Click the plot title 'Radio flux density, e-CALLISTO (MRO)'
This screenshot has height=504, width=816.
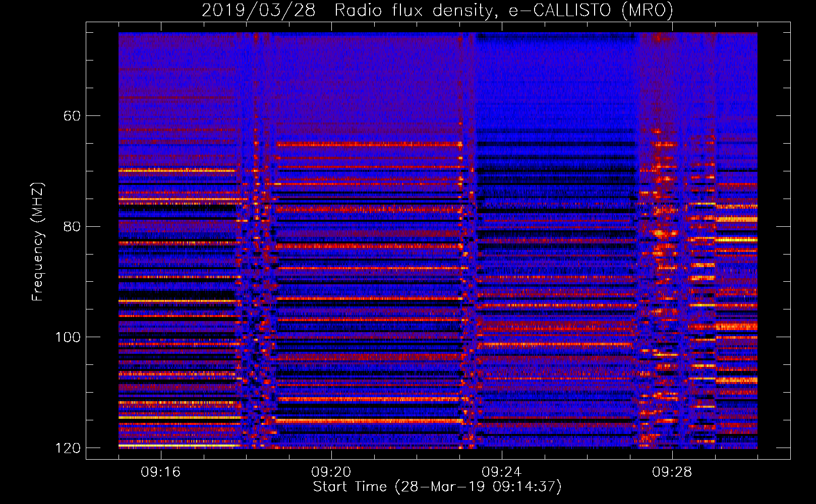(x=504, y=11)
